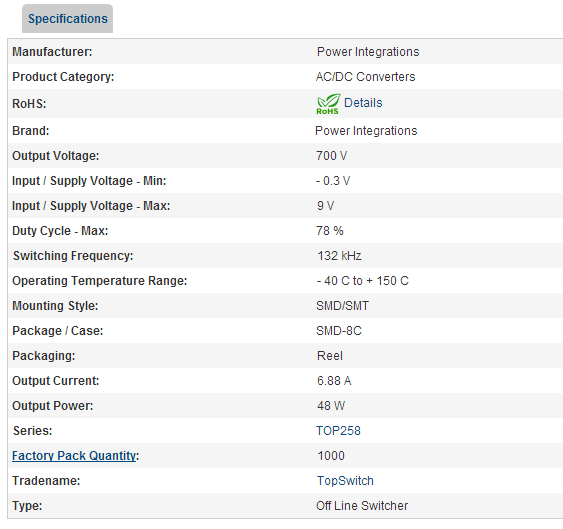Click the '- 0.3 V' minimum voltage value
The image size is (563, 529).
click(333, 181)
